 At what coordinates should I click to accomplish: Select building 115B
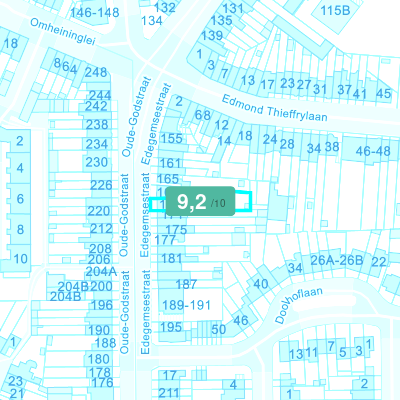pos(335,11)
